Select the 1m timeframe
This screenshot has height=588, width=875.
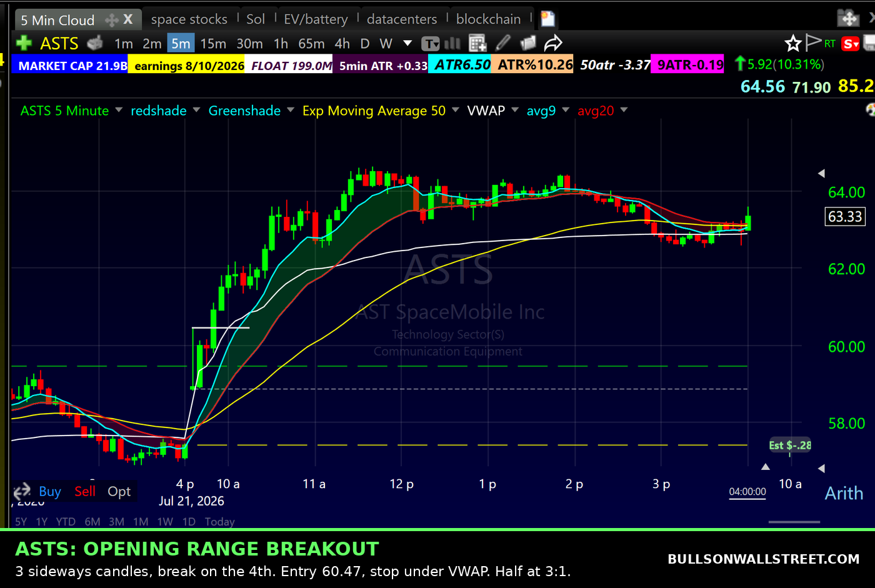124,44
